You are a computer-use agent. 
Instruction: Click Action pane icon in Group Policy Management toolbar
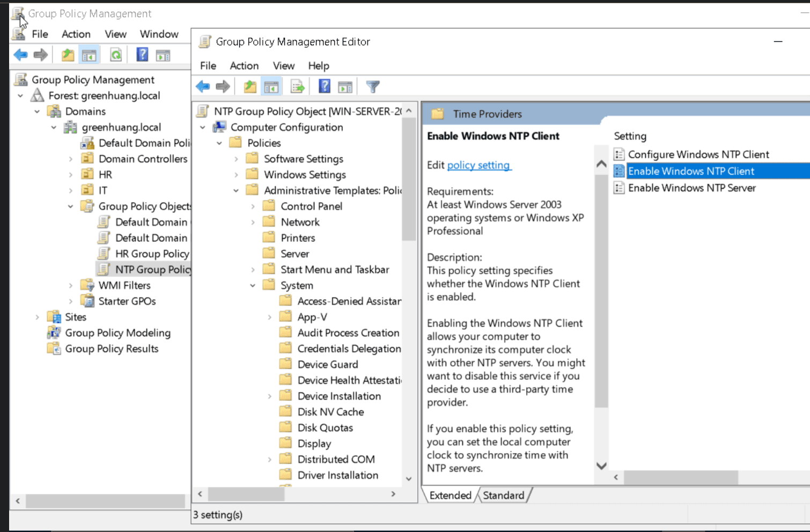click(163, 55)
